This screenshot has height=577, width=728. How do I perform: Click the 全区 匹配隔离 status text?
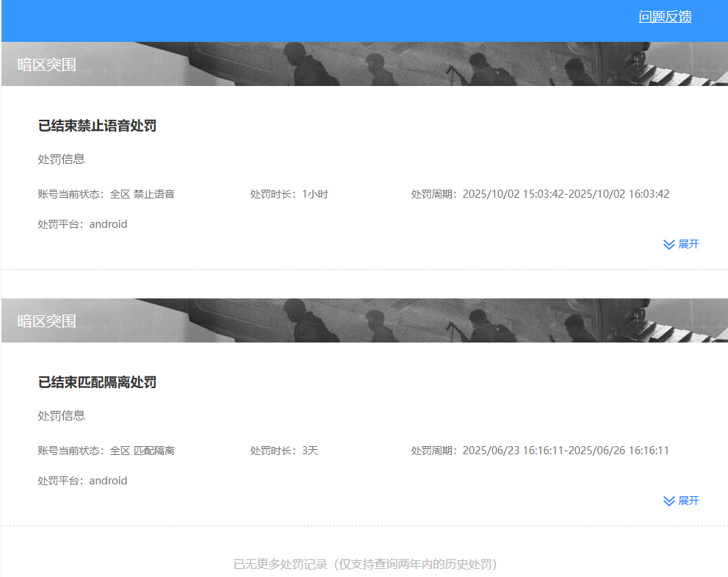coord(145,450)
